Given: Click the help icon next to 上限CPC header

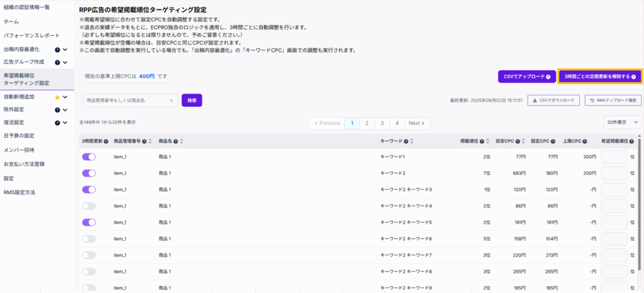Looking at the screenshot, I should (585, 141).
